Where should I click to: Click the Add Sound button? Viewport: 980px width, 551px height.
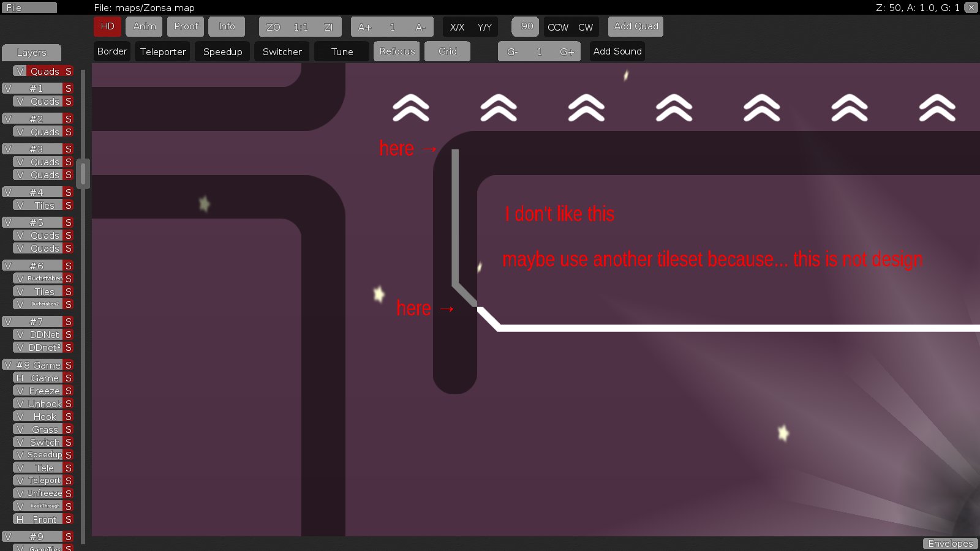click(617, 51)
